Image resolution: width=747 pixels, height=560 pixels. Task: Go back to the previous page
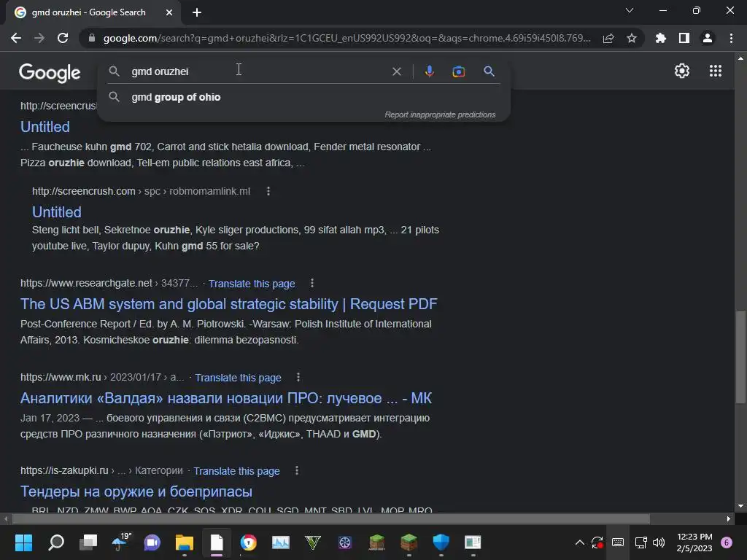click(x=16, y=38)
